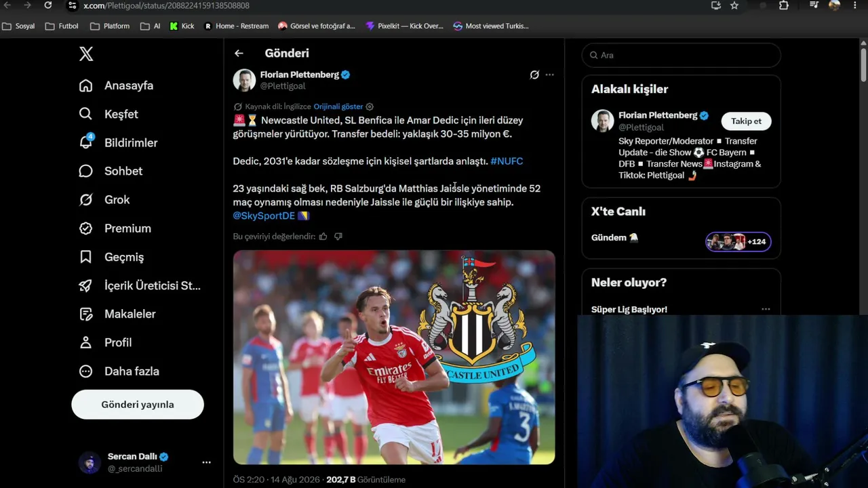Open the @SkySportDE mention

pyautogui.click(x=264, y=216)
